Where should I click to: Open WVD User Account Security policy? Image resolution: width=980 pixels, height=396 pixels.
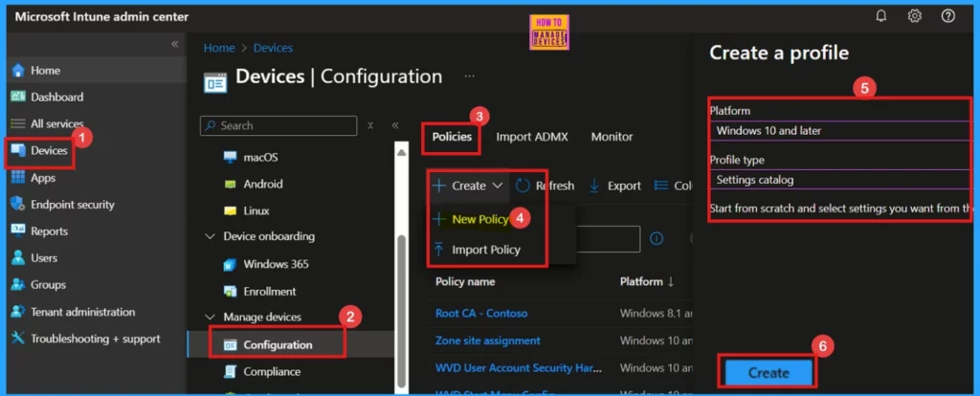click(519, 368)
